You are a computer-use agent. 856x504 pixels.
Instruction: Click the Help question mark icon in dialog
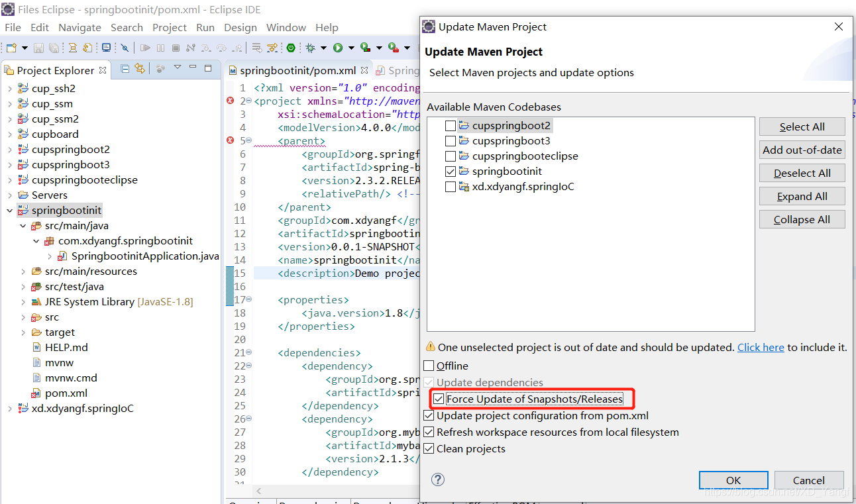(438, 479)
